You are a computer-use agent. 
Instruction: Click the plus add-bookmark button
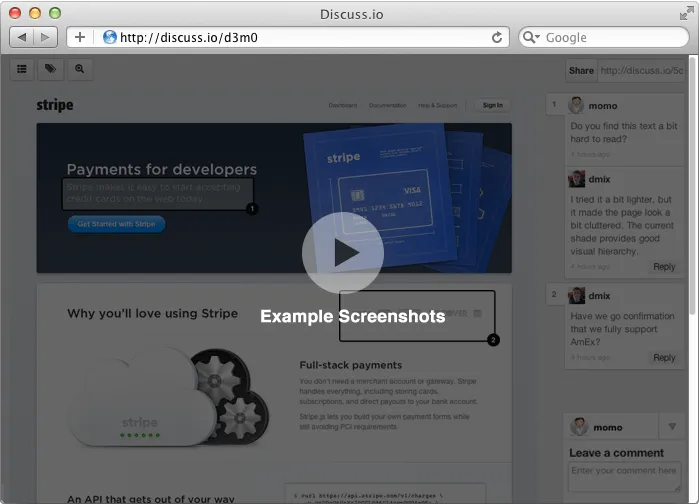[x=80, y=37]
